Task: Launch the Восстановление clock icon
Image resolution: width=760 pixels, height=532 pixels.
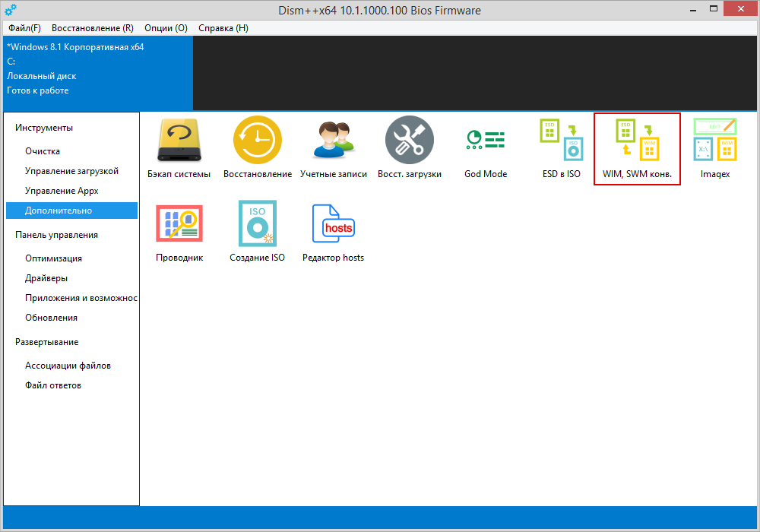Action: [258, 140]
